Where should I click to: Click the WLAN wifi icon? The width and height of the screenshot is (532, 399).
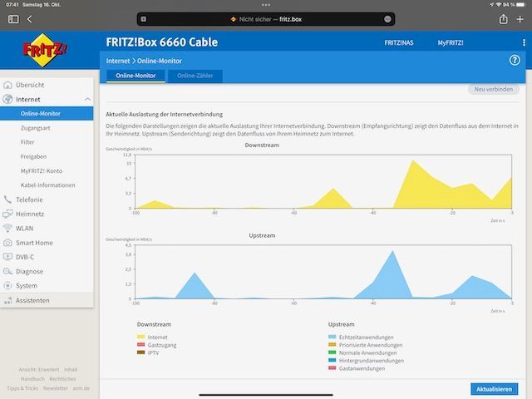(x=7, y=228)
